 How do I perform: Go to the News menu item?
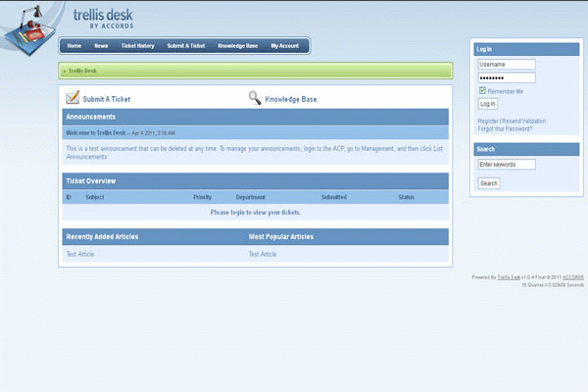point(101,46)
